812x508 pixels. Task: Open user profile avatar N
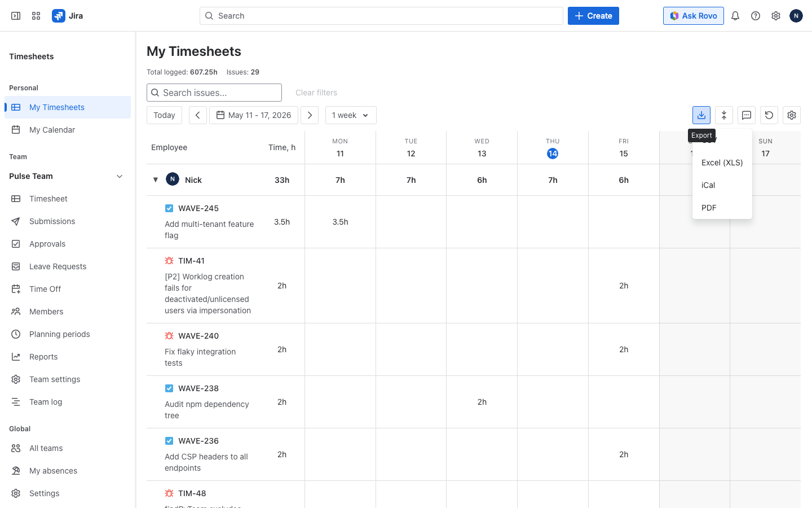tap(796, 16)
